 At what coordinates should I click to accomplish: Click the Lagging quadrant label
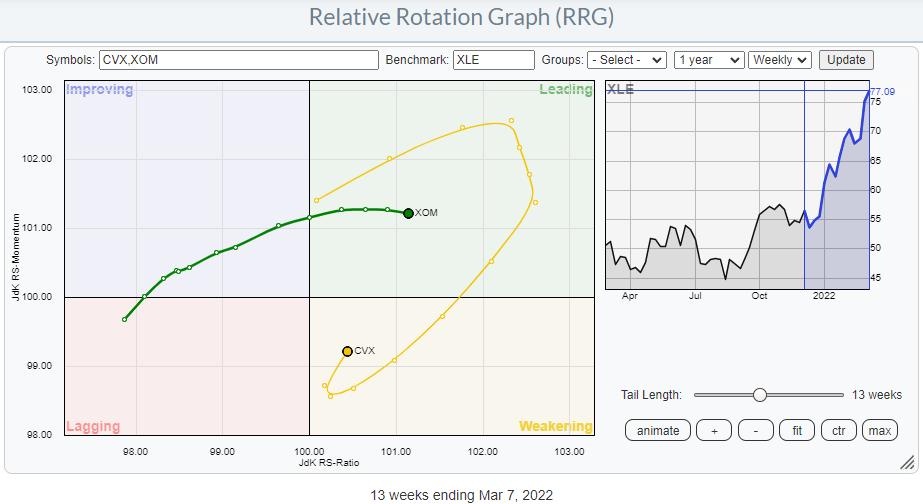[93, 427]
